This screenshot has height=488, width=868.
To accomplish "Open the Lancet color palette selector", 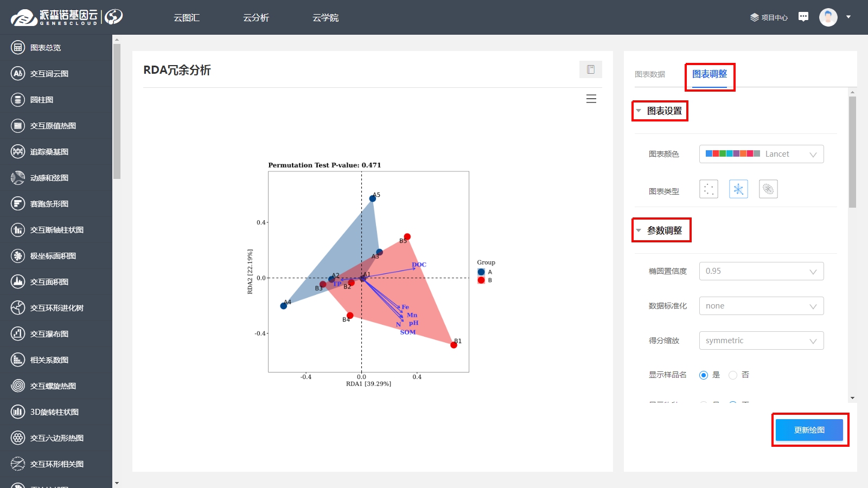I will pyautogui.click(x=761, y=154).
